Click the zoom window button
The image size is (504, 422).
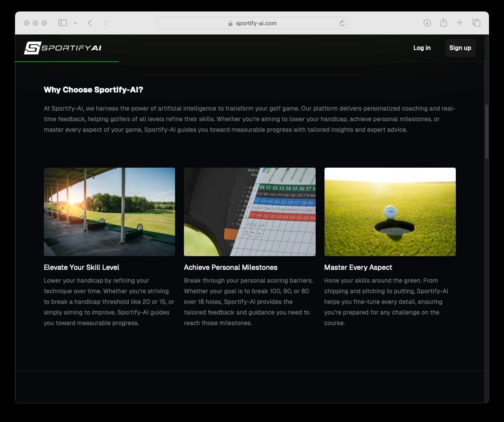[44, 23]
